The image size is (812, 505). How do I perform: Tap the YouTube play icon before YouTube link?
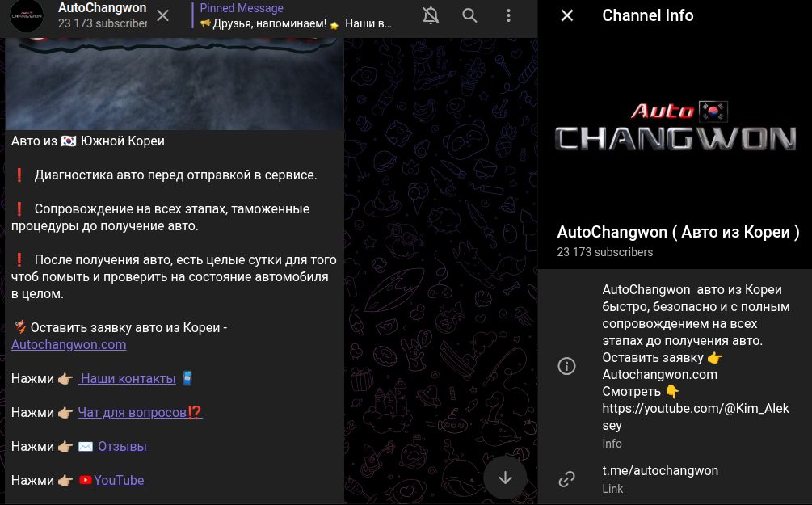coord(85,480)
